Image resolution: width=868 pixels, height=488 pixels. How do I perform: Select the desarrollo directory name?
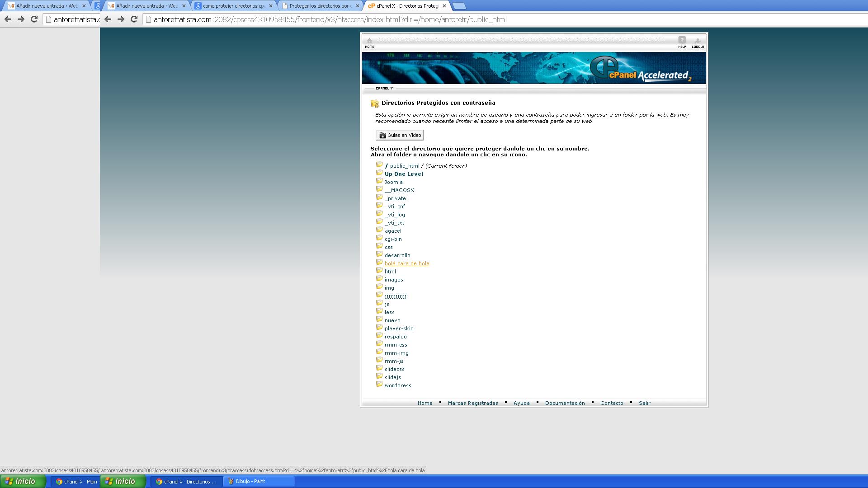(397, 255)
